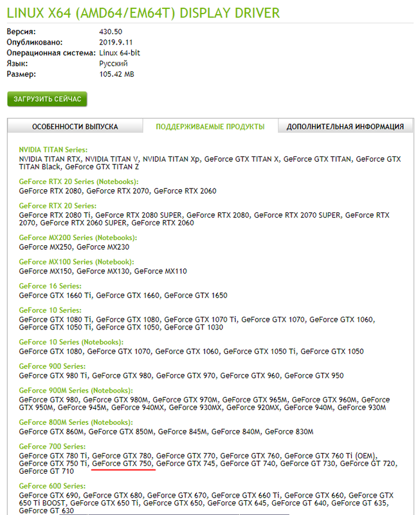
Task: Click the version number 430.50
Action: 111,32
